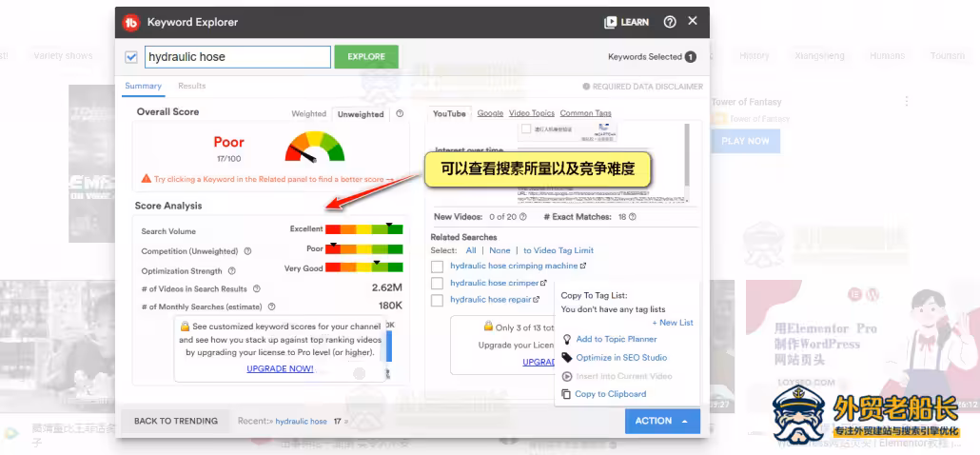980x455 pixels.
Task: Expand the ACTION dropdown button
Action: (662, 422)
